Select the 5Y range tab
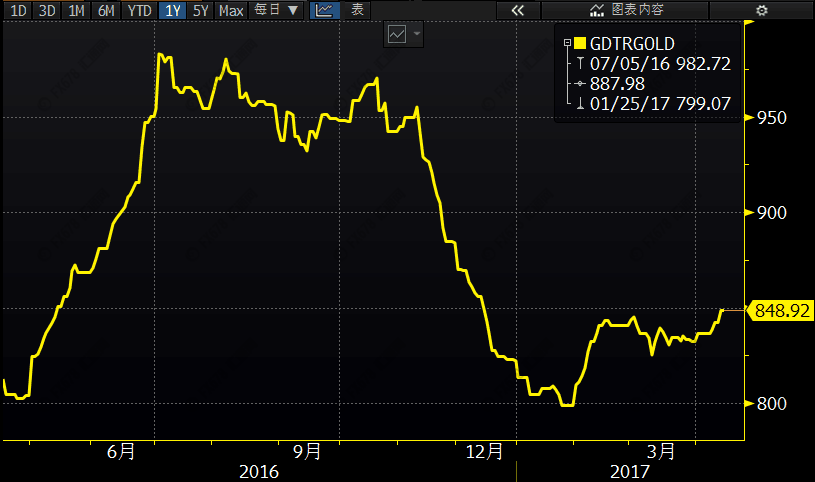 click(x=201, y=10)
